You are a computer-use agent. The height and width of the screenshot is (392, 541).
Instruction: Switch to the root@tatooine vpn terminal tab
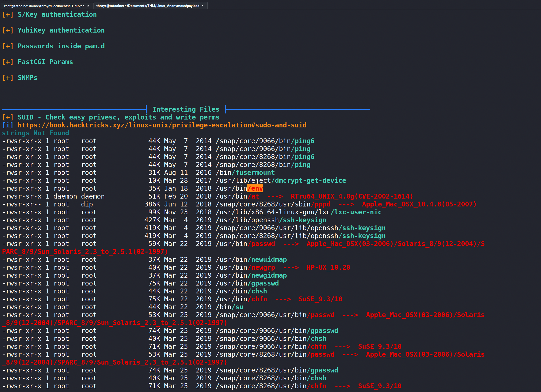pos(44,6)
